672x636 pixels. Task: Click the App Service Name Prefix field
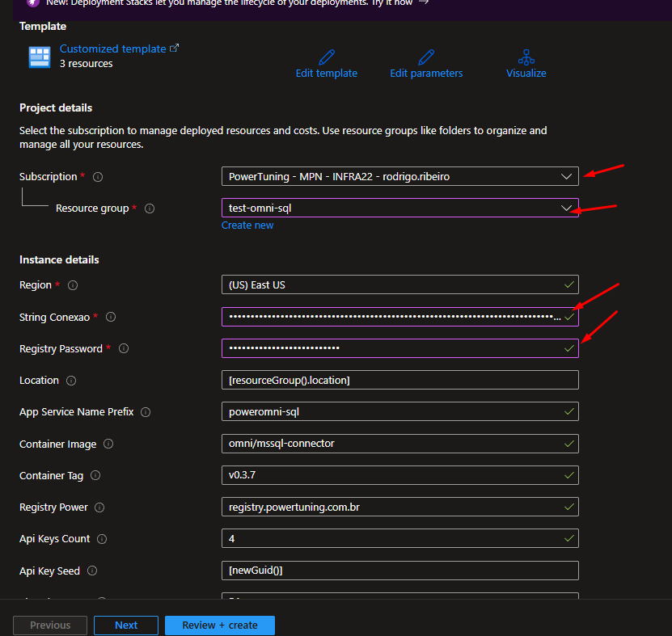pyautogui.click(x=399, y=411)
